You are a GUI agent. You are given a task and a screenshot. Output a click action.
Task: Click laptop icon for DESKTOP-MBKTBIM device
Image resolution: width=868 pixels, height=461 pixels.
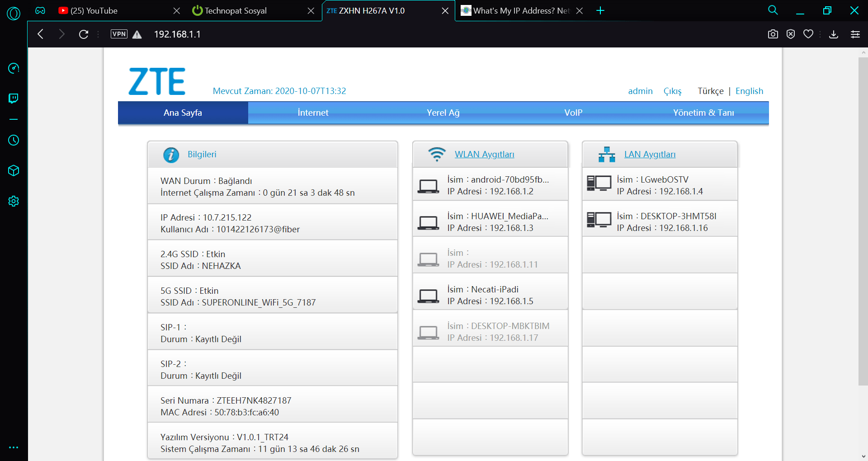click(x=428, y=332)
